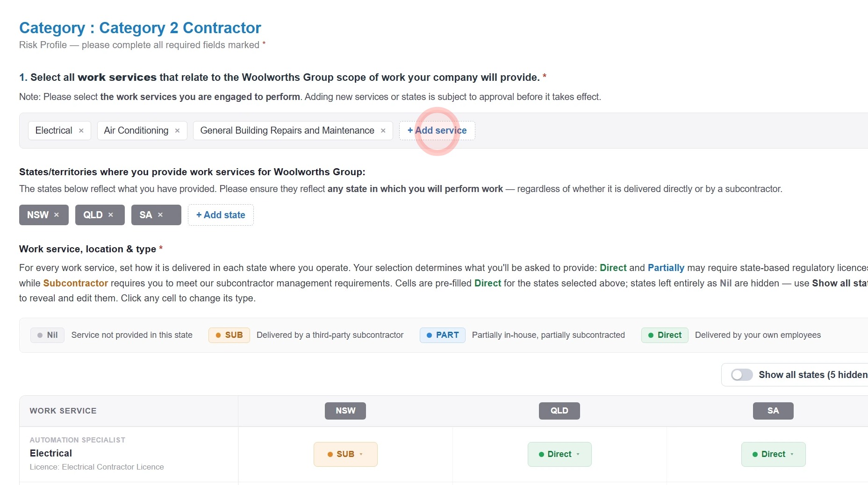Click the Add state button
The height and width of the screenshot is (485, 868).
coord(221,215)
